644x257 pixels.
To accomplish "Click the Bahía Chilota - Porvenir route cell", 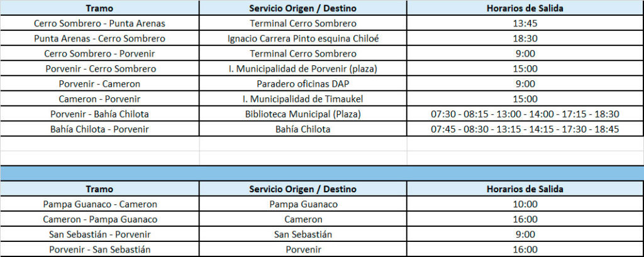I will (x=100, y=129).
